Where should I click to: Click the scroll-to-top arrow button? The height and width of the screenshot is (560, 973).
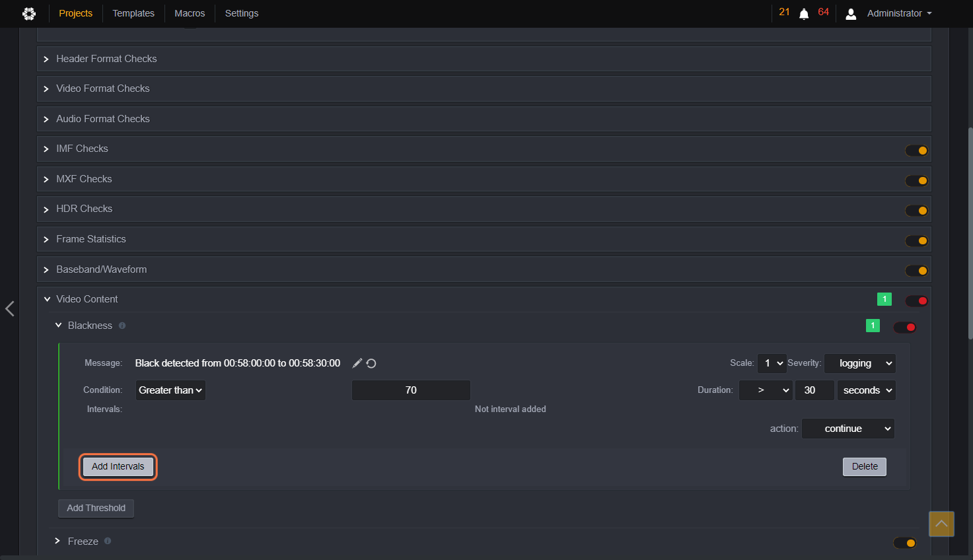click(x=941, y=524)
